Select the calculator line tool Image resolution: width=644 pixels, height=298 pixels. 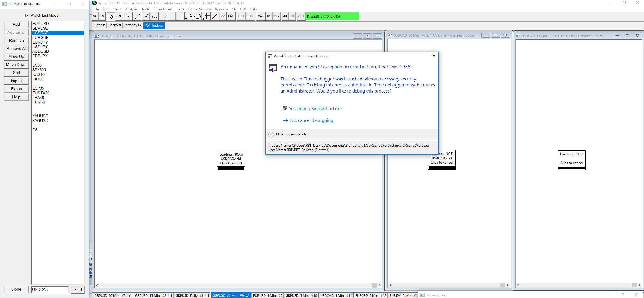coord(189,16)
